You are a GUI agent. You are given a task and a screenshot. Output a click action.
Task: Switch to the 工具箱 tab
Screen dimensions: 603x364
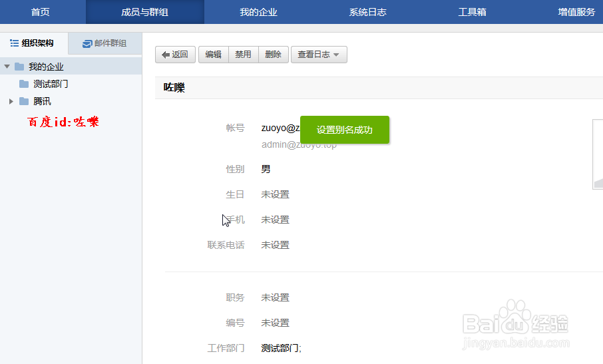tap(473, 12)
